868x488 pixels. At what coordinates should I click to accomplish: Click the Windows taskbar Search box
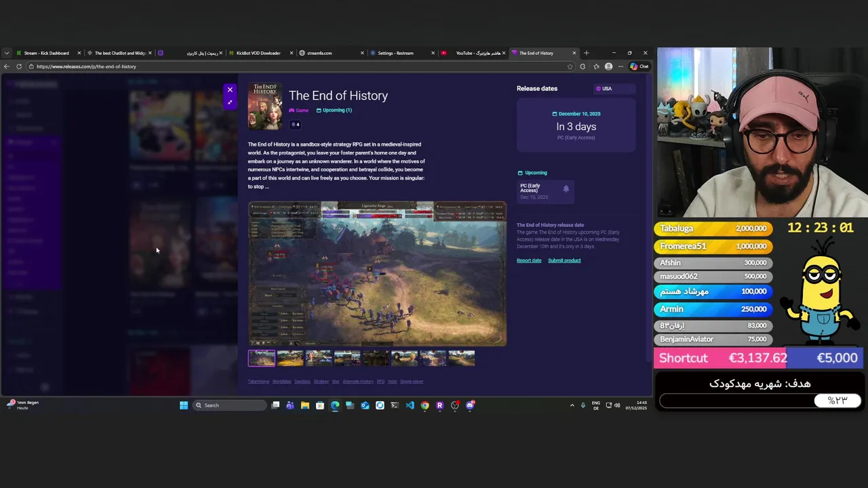(229, 405)
